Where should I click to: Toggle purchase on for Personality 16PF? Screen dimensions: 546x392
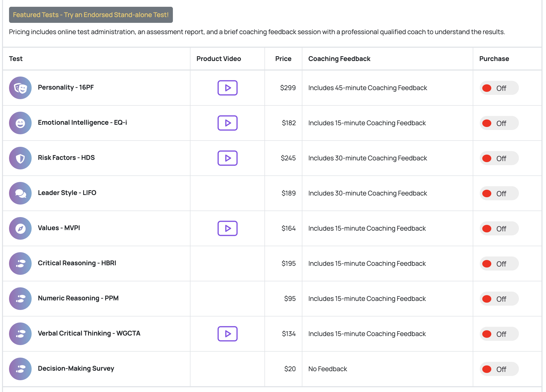click(x=499, y=88)
